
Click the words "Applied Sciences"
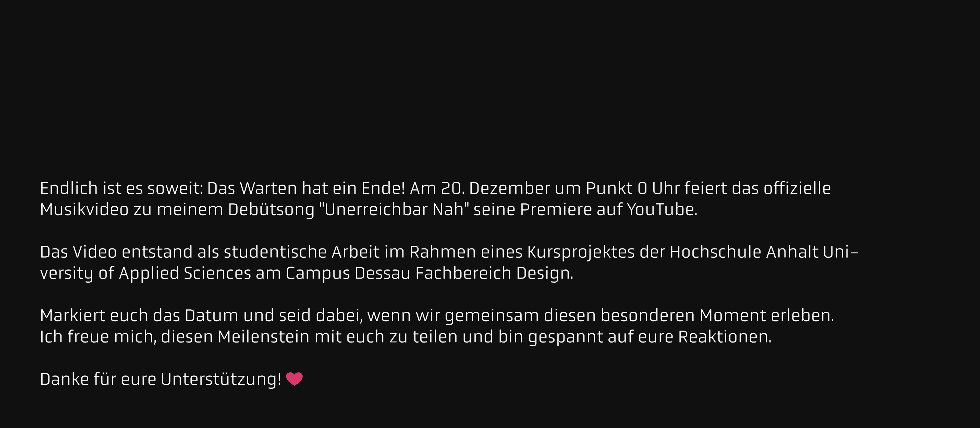185,273
